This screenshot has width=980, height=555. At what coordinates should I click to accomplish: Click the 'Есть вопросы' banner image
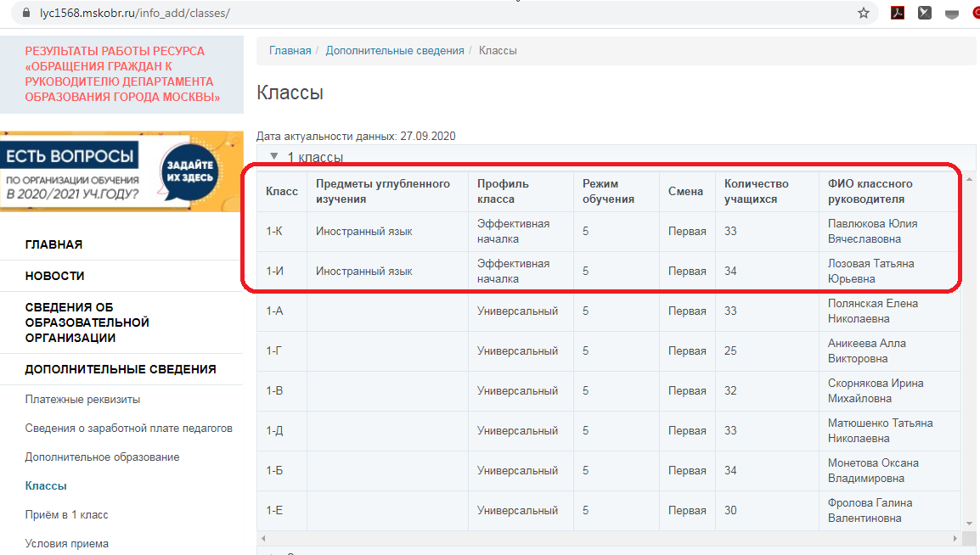pyautogui.click(x=121, y=171)
